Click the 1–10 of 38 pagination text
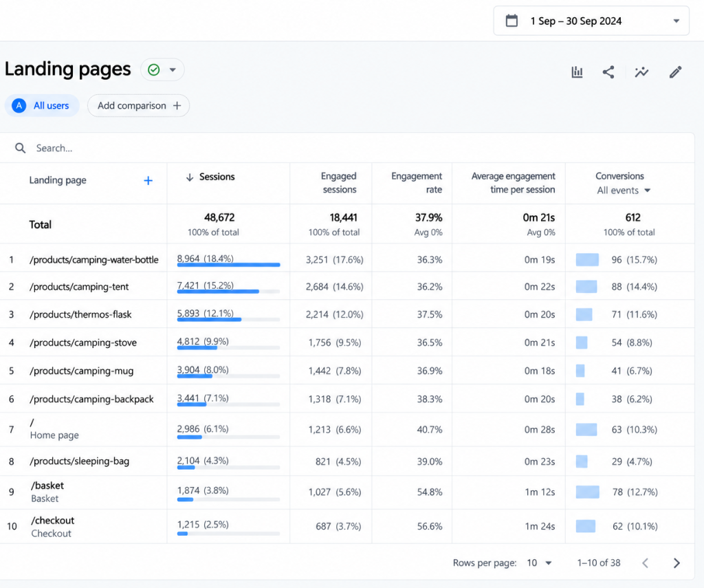The width and height of the screenshot is (704, 588). pyautogui.click(x=599, y=563)
